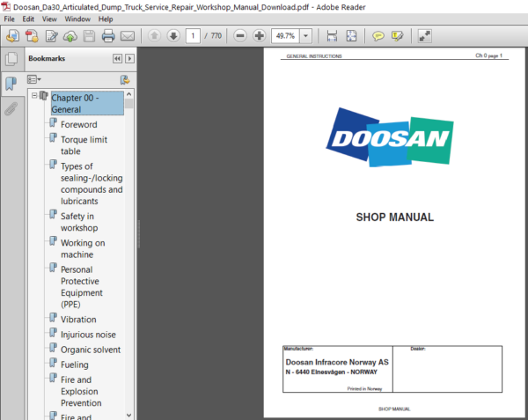528x420 pixels.
Task: Add a sticky note comment
Action: [378, 36]
